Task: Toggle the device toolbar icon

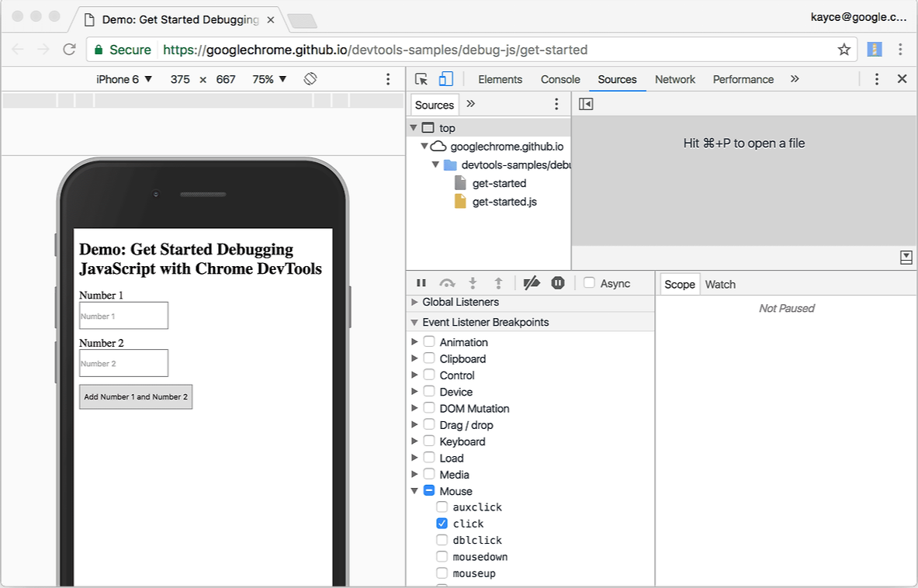Action: [445, 79]
